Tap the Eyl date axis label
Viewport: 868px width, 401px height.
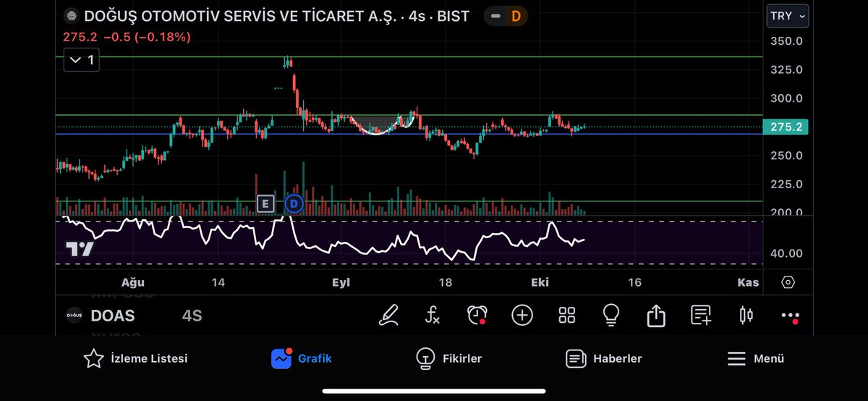tap(341, 282)
